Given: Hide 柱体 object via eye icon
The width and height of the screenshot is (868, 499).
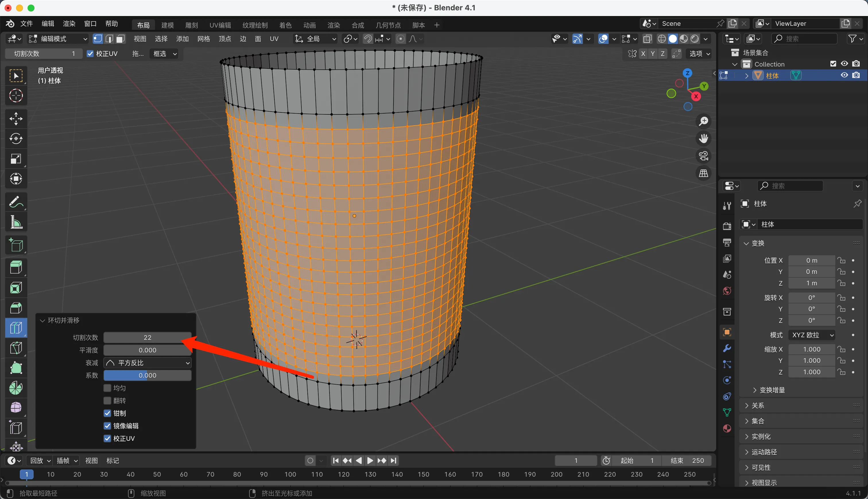Looking at the screenshot, I should click(844, 75).
